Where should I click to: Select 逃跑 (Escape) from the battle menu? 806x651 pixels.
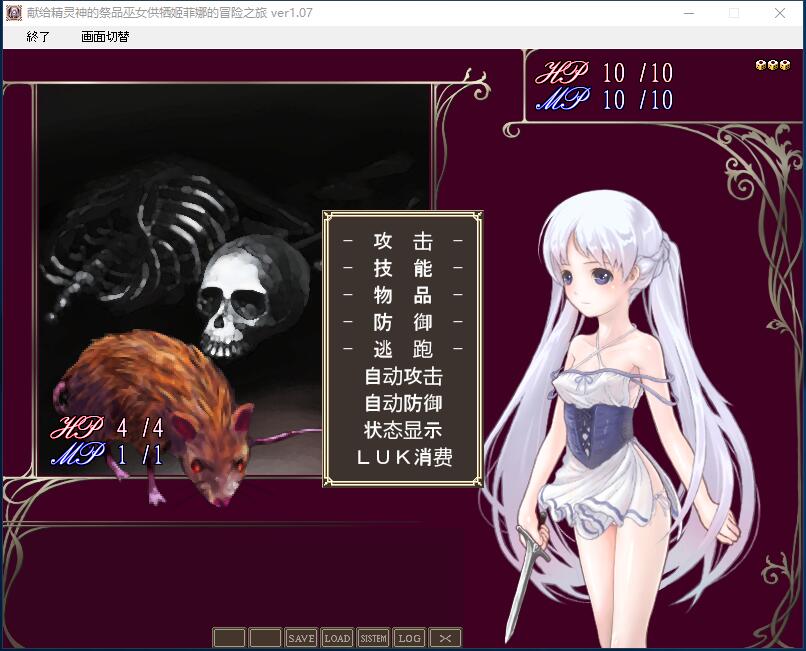(402, 350)
